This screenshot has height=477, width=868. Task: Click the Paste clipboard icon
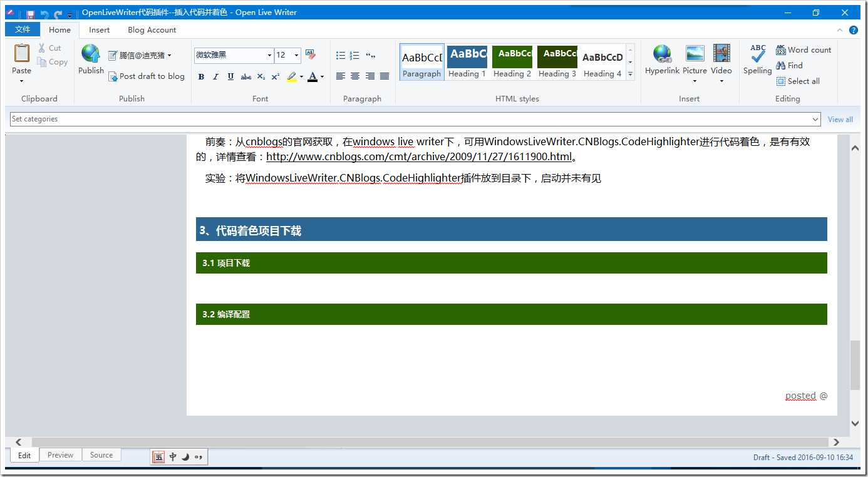[21, 54]
